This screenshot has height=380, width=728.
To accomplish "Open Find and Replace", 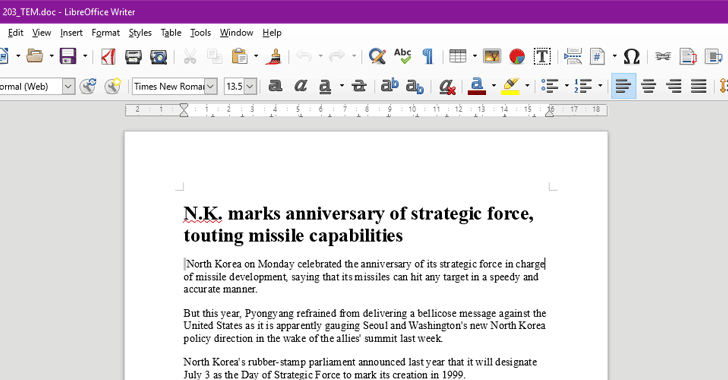I will click(x=377, y=57).
